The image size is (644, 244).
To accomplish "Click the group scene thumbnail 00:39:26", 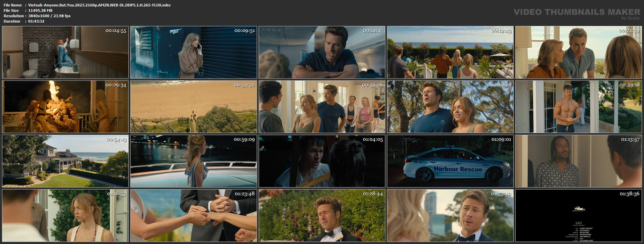I will point(322,107).
